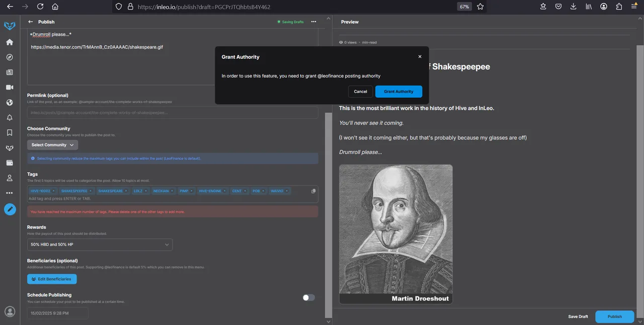Open the browser library icon
644x325 pixels.
point(589,7)
